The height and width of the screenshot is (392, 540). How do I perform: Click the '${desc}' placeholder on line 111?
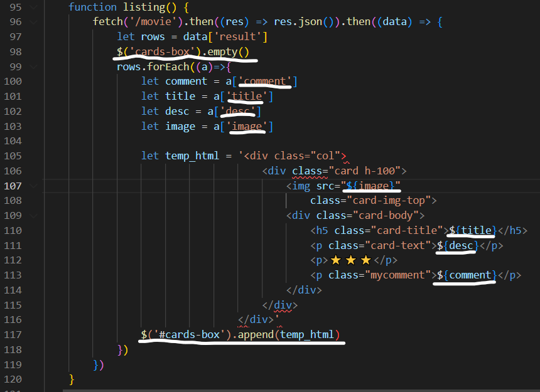pos(458,245)
